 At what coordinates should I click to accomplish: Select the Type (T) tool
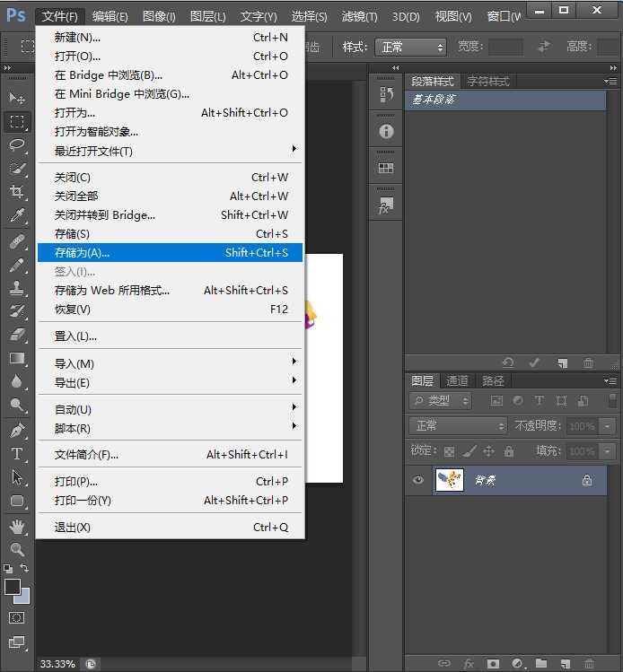coord(17,454)
